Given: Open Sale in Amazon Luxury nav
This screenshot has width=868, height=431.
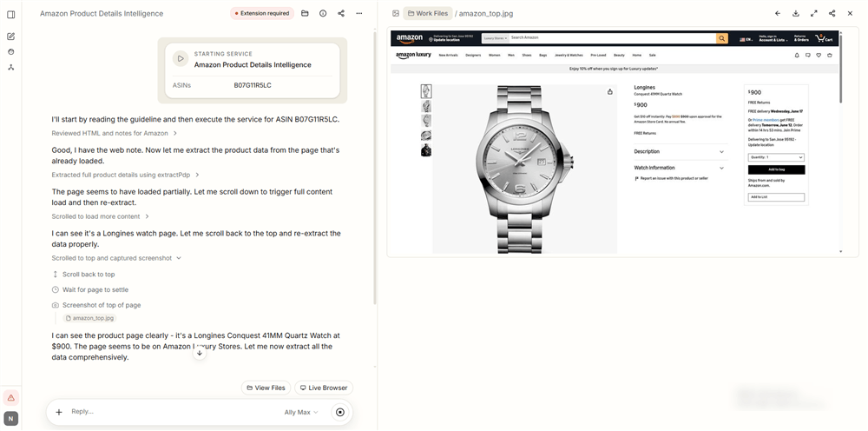Looking at the screenshot, I should tap(653, 56).
